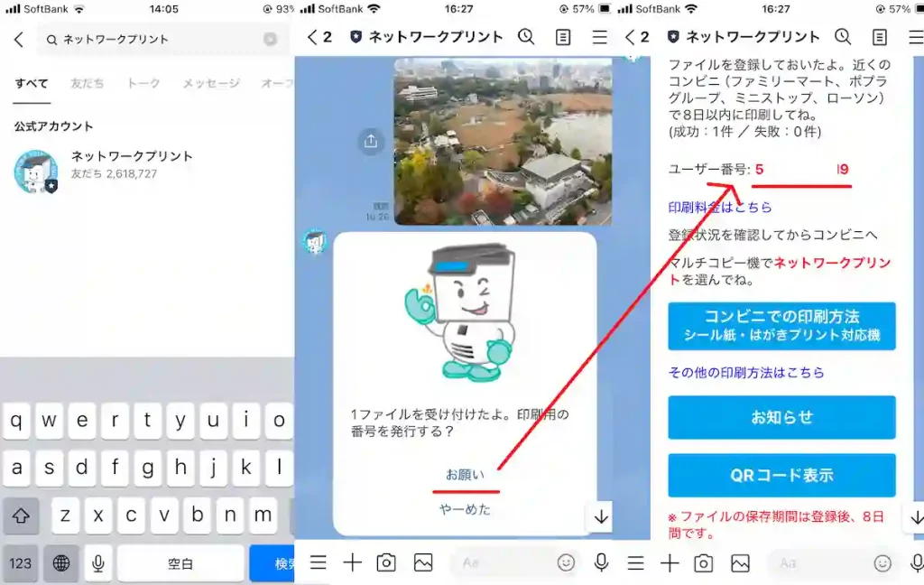This screenshot has height=585, width=924.
Task: Toggle the shift key on the keyboard
Action: tap(20, 515)
